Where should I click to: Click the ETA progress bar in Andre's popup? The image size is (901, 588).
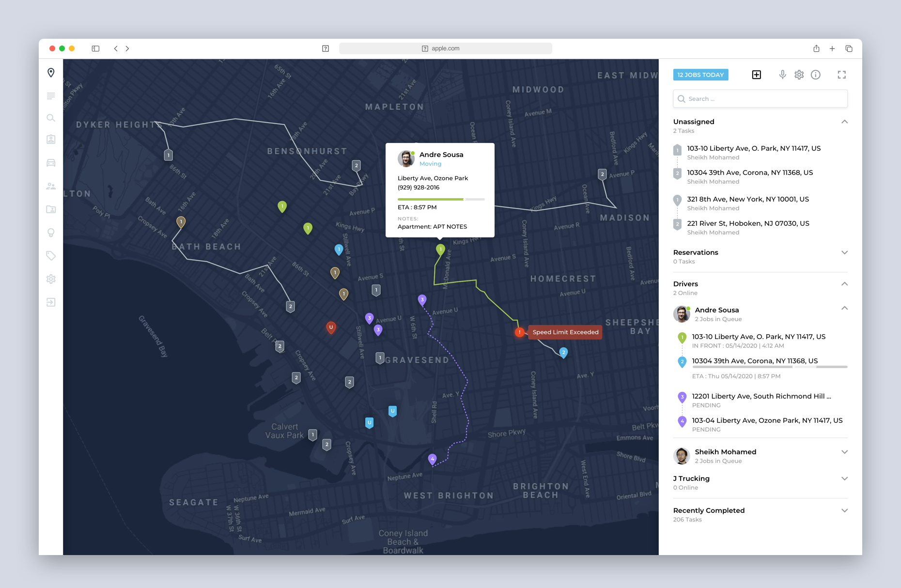coord(441,199)
